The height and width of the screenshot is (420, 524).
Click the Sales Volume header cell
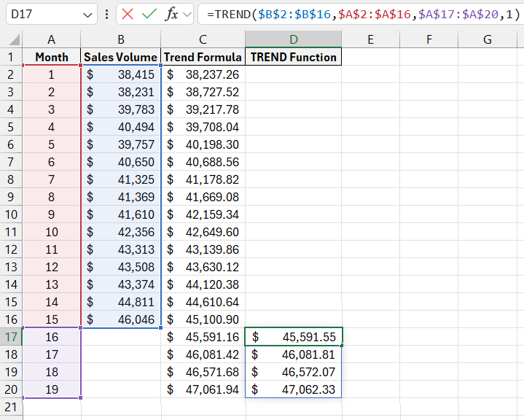121,57
